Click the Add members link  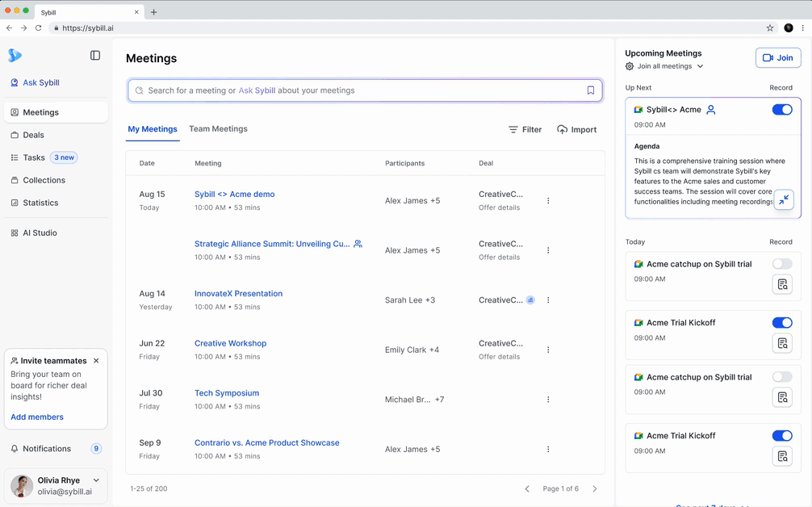pos(37,417)
